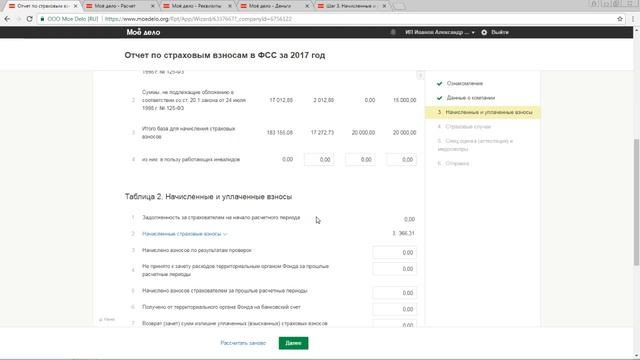The width and height of the screenshot is (640, 360).
Task: Click the 15 000,00 amount cell
Action: pos(404,100)
